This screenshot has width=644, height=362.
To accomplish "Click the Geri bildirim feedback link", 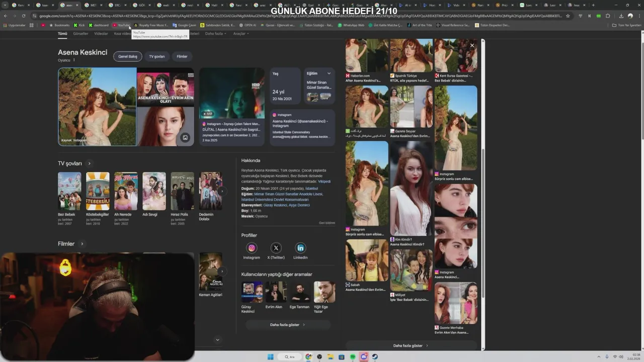I will pyautogui.click(x=327, y=223).
